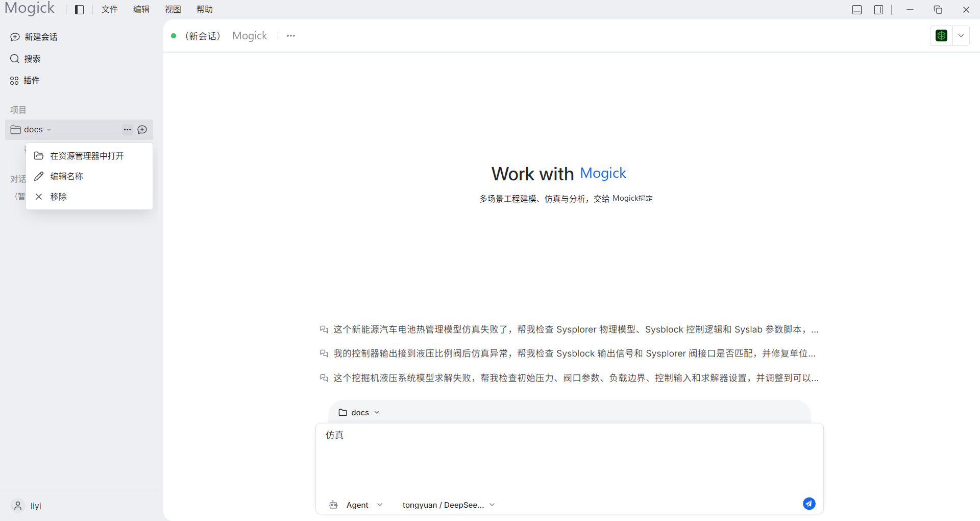
Task: Select the 挖掘机液压系统 suggested prompt
Action: point(569,378)
